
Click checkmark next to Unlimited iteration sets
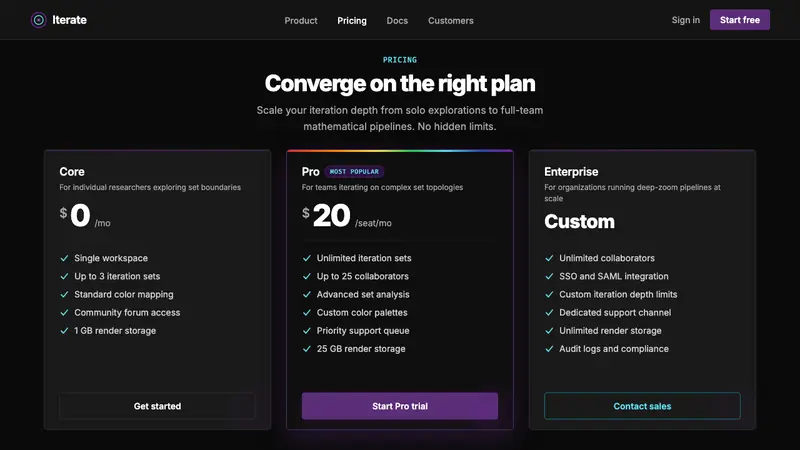coord(307,258)
